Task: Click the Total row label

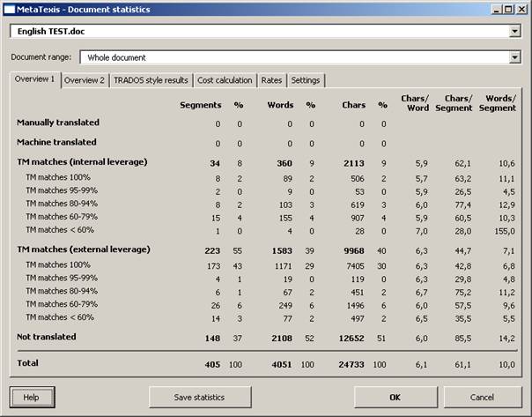Action: (27, 363)
